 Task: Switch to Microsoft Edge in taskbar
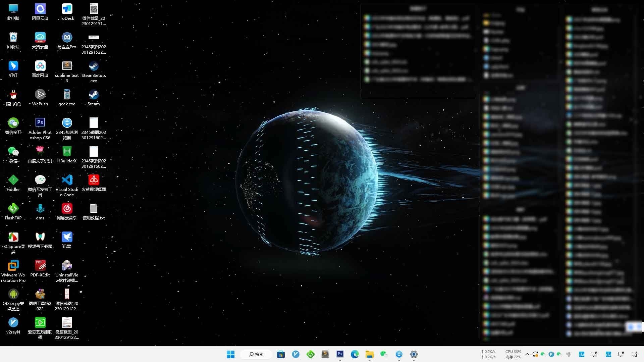(355, 354)
